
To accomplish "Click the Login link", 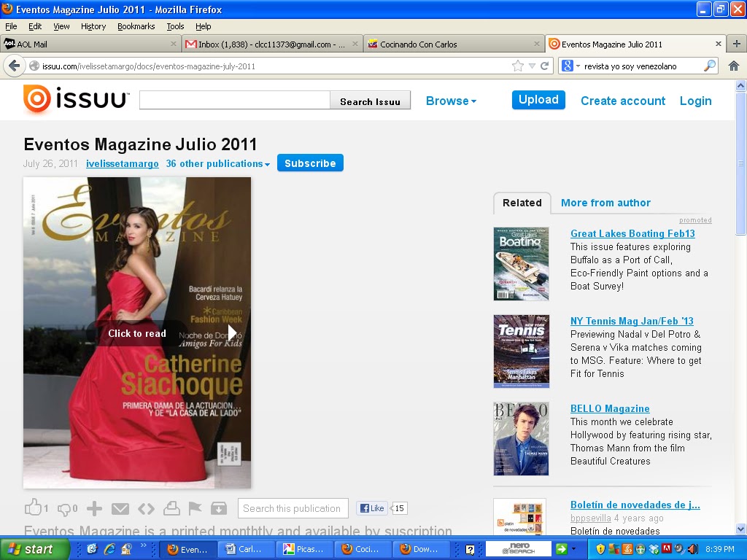I will tap(695, 101).
